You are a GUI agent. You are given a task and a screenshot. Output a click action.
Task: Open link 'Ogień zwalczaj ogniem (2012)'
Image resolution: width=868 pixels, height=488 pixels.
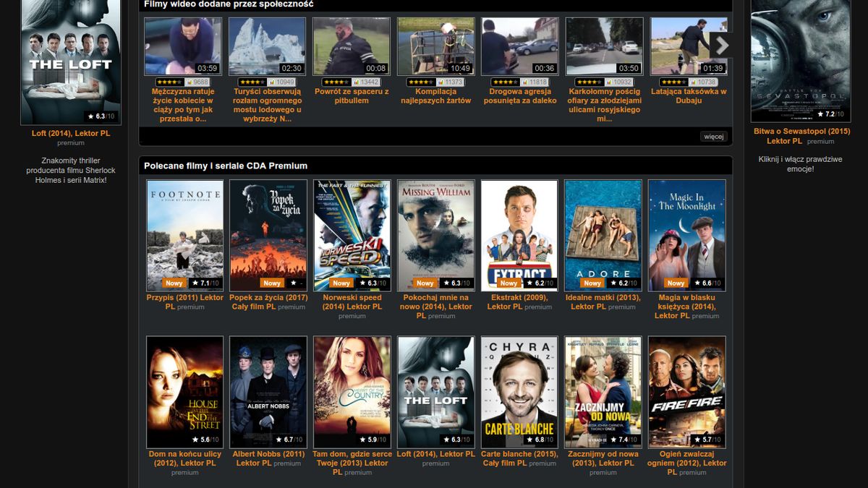pos(686,463)
